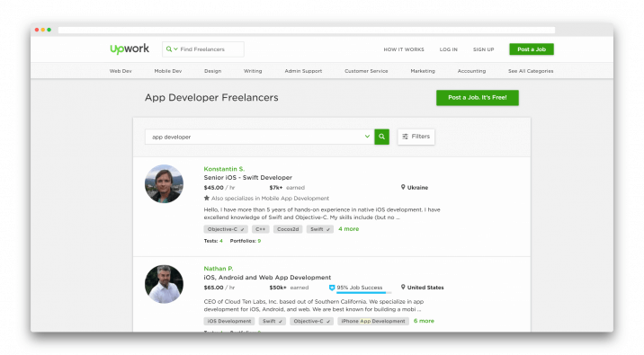Screen dimensions: 644x355
Task: Open the Design category
Action: pyautogui.click(x=213, y=71)
